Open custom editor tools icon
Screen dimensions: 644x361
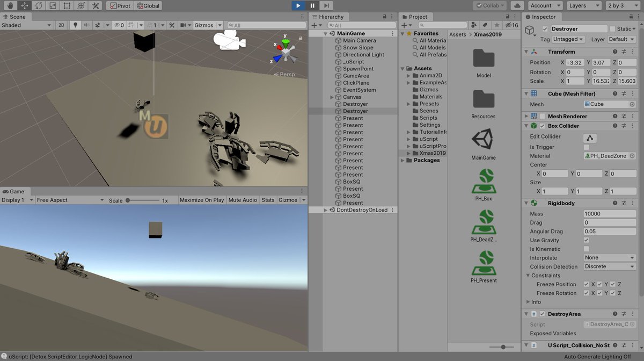tap(96, 5)
